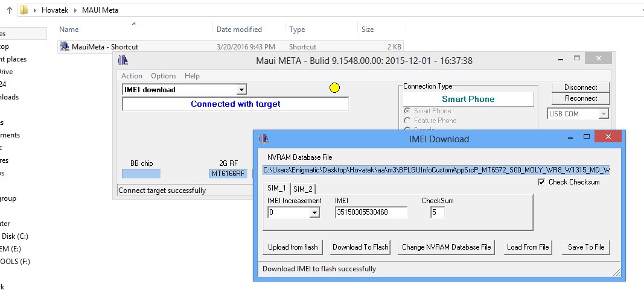Click Download To Flash button

point(360,247)
